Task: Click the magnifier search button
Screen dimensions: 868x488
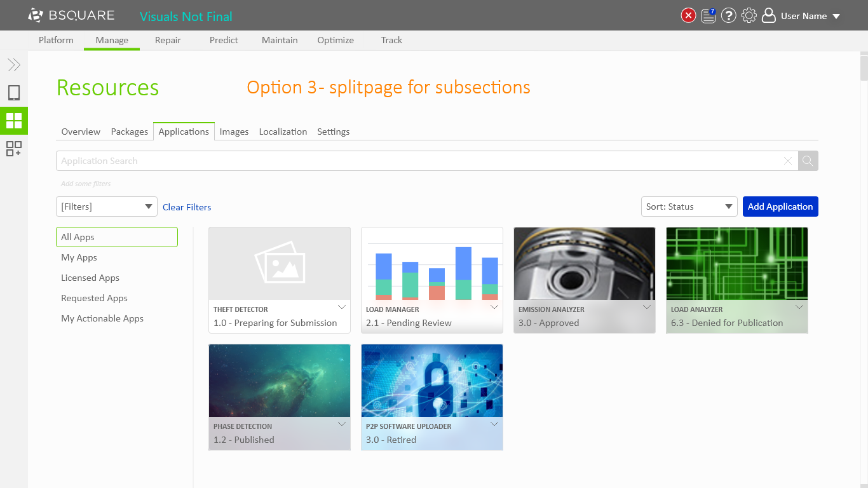Action: pos(808,161)
